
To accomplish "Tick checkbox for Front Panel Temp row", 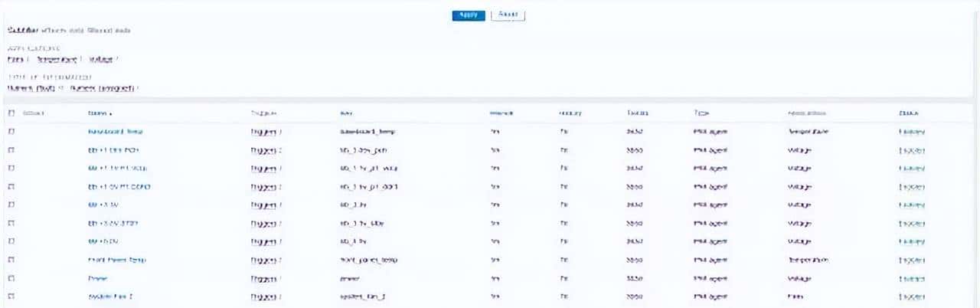I will [x=11, y=260].
